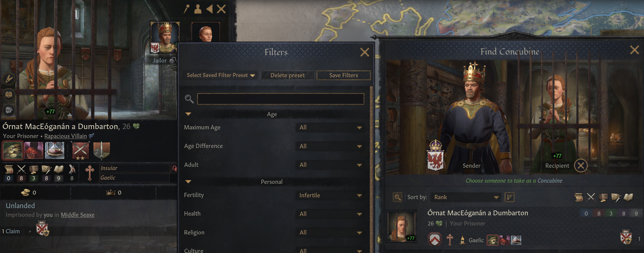Click the Avaricious gold coins trait icon

click(x=13, y=150)
